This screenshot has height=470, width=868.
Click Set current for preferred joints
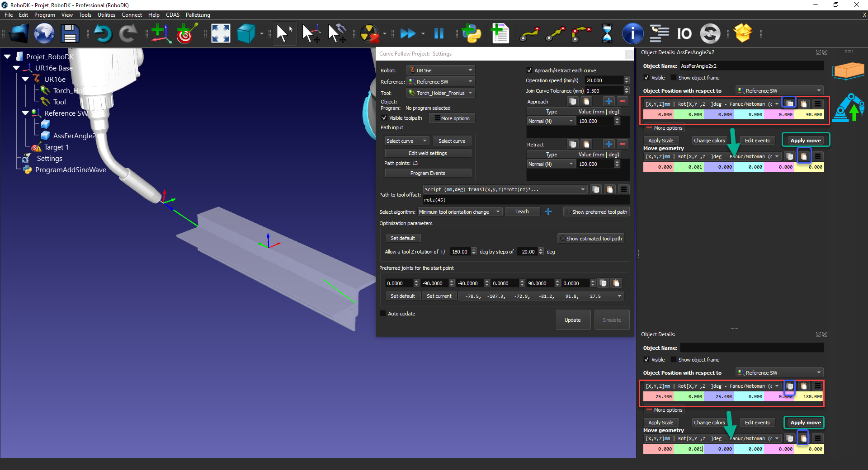[x=439, y=296]
